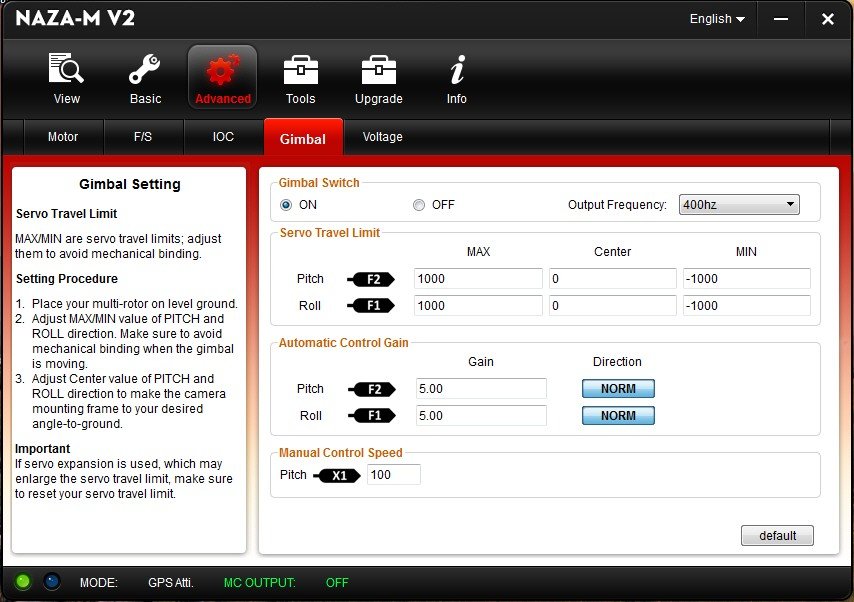
Task: Click the F1 port icon in Automatic Control Gain
Action: (x=372, y=416)
